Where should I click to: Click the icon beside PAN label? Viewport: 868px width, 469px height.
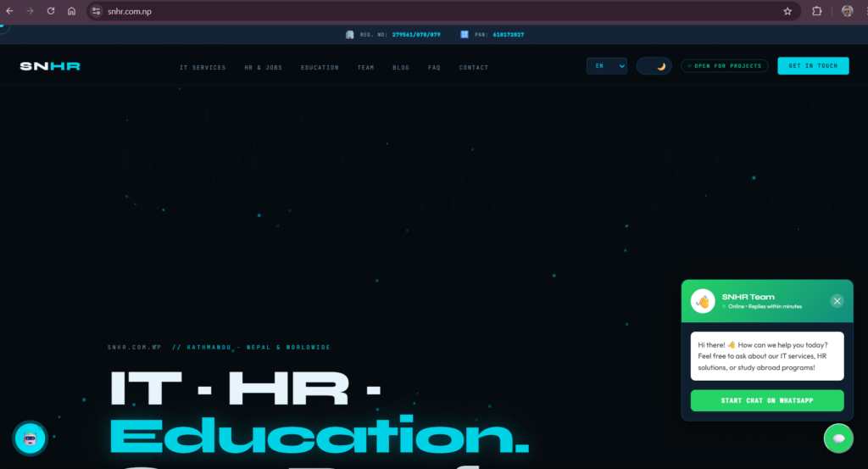pos(465,34)
